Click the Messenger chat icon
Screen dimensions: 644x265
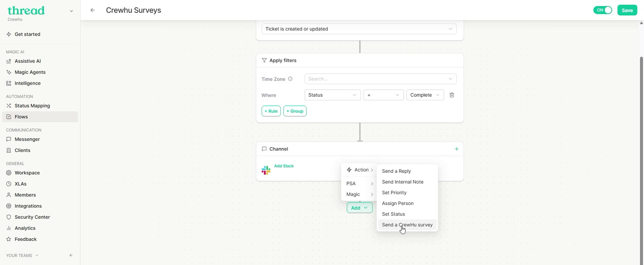[9, 139]
